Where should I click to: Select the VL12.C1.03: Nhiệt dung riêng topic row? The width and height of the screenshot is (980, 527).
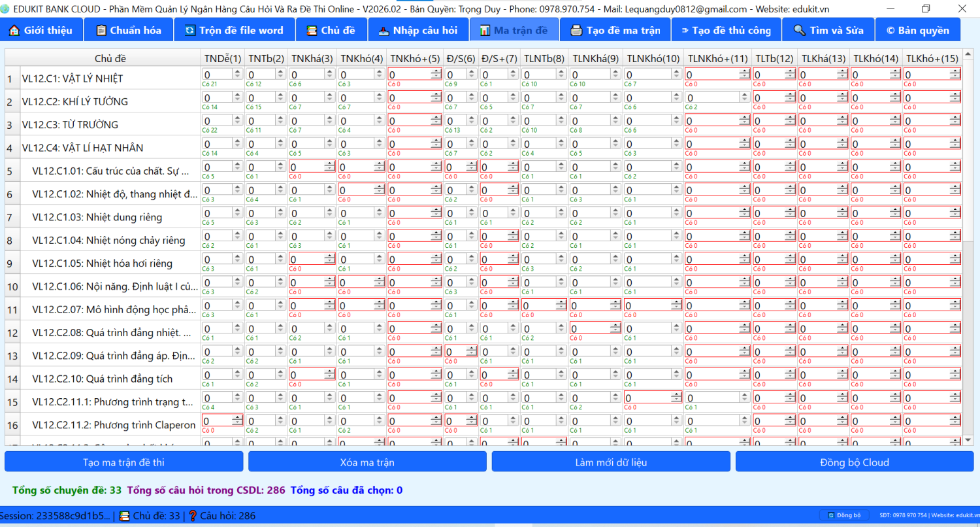[97, 217]
